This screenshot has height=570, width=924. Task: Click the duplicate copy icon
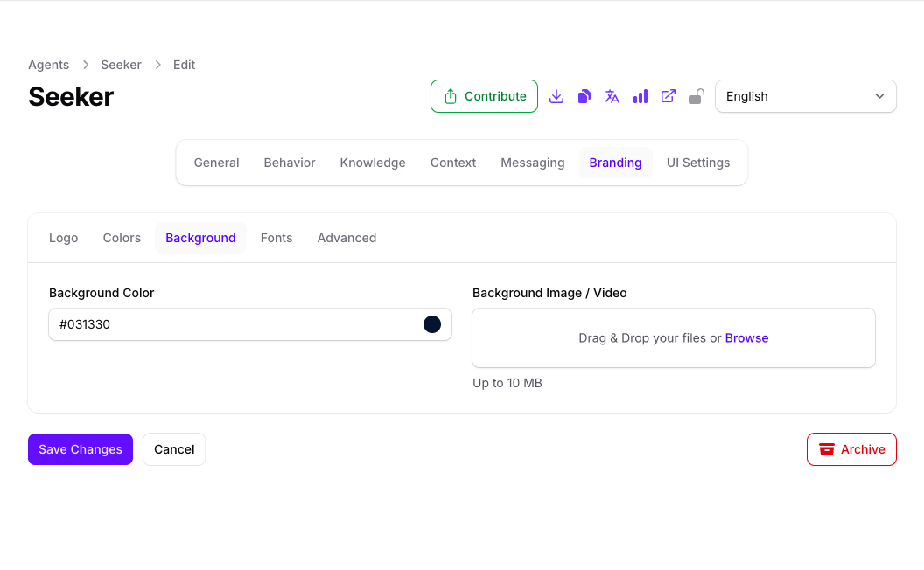tap(584, 96)
